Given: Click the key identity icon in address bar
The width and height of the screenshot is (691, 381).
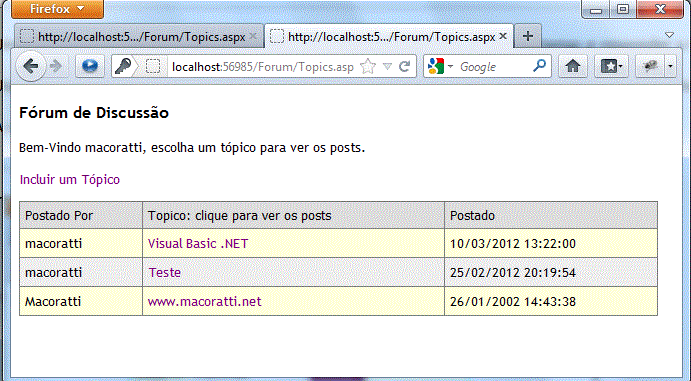Looking at the screenshot, I should pyautogui.click(x=123, y=67).
